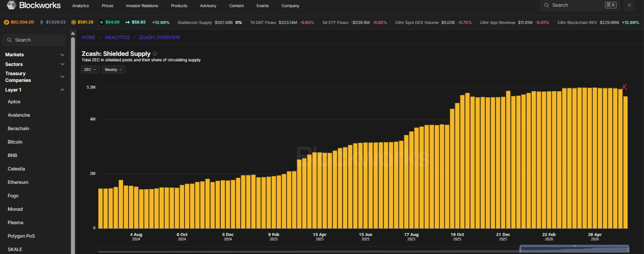Click the 24hr Spot DEX Volume stat

433,22
